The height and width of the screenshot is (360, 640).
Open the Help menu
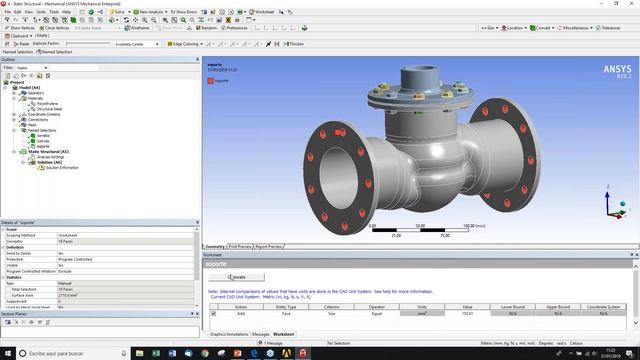click(66, 12)
